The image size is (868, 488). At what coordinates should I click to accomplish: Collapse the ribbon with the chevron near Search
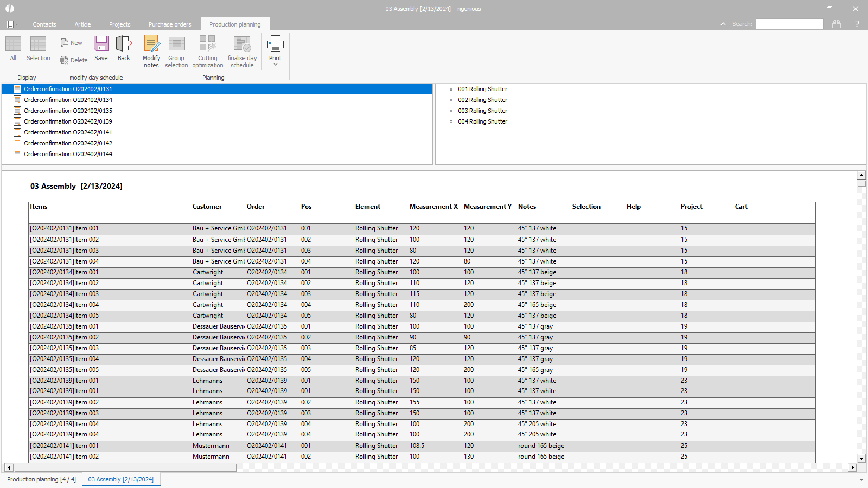[x=723, y=24]
